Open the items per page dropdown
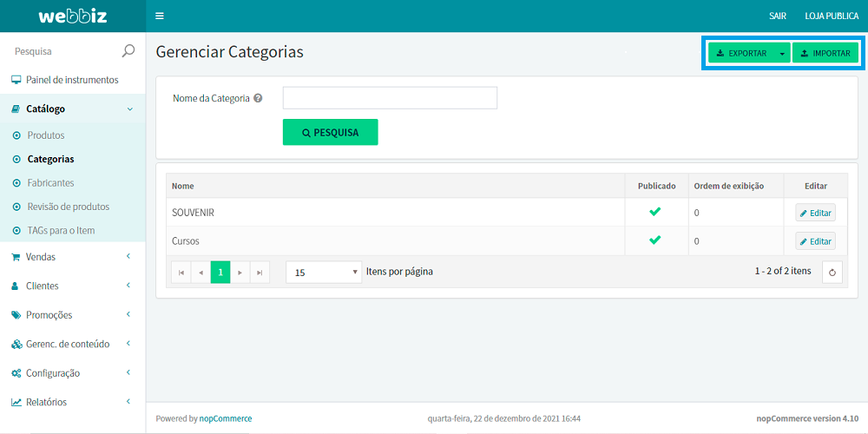The image size is (868, 434). click(x=324, y=273)
